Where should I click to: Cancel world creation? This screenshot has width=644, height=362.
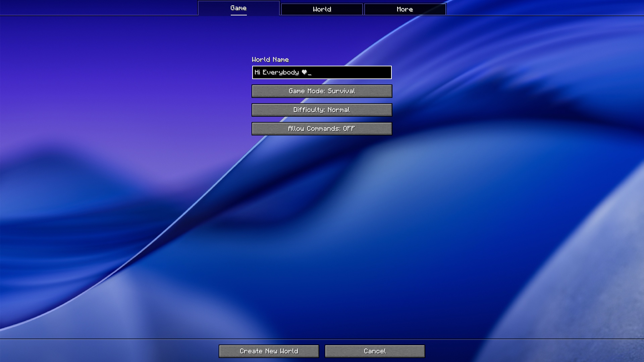[375, 351]
